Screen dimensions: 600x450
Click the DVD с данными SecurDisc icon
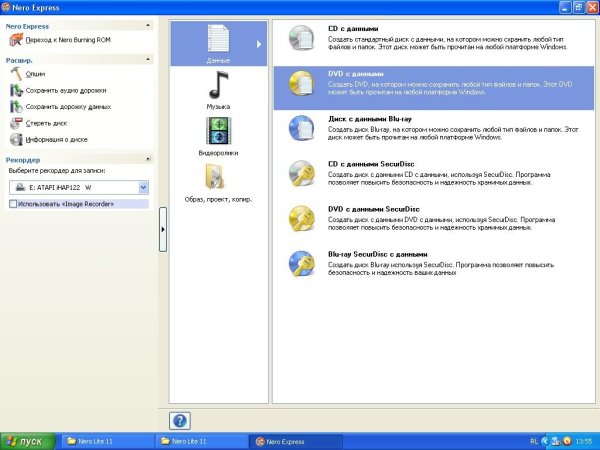(301, 218)
